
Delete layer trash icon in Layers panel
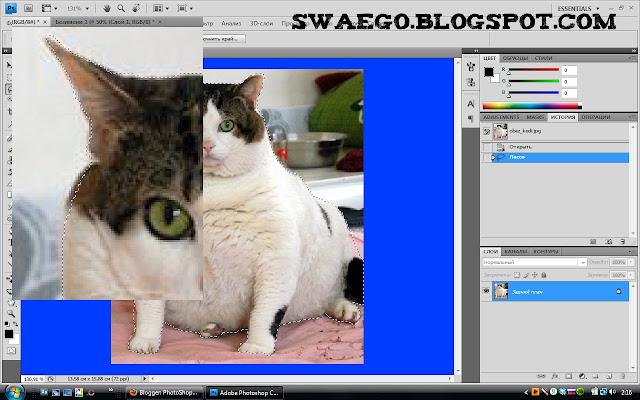click(x=622, y=376)
